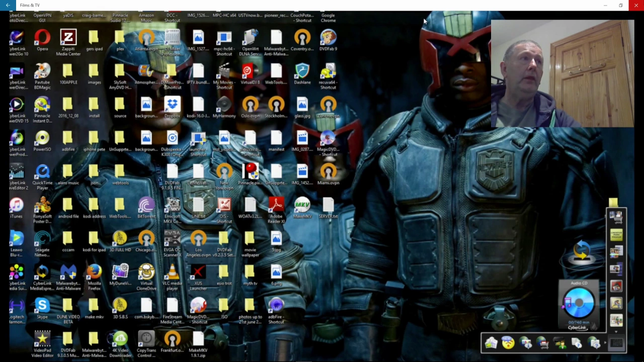Select the LINE.txt file

tap(198, 208)
